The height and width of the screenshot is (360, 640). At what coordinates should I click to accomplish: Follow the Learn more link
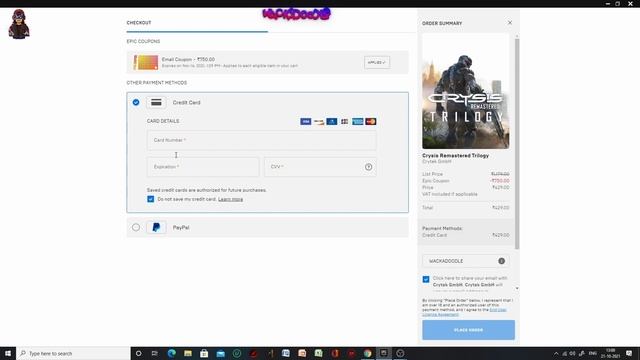230,199
